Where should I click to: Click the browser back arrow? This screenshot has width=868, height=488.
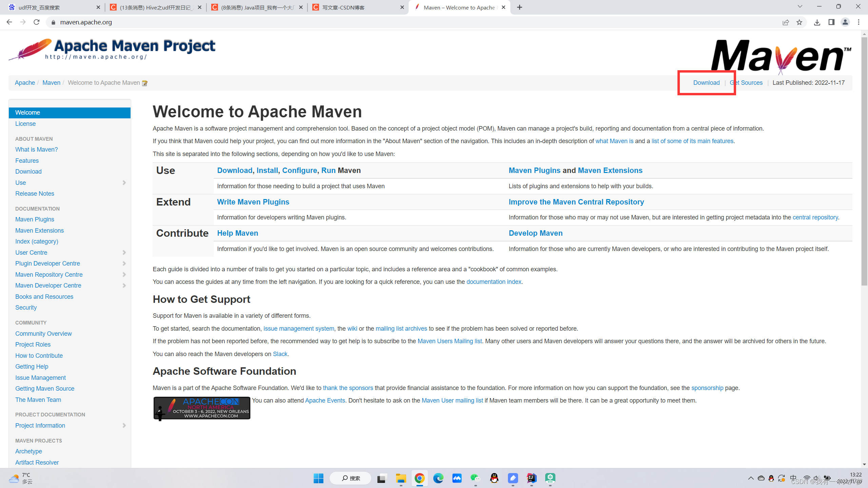pyautogui.click(x=9, y=22)
